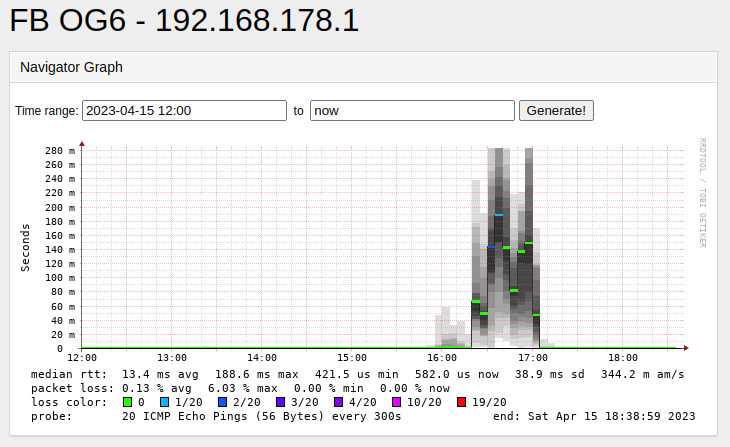Click the green 0 loss color swatch
Viewport: 730px width, 447px height.
pyautogui.click(x=127, y=402)
